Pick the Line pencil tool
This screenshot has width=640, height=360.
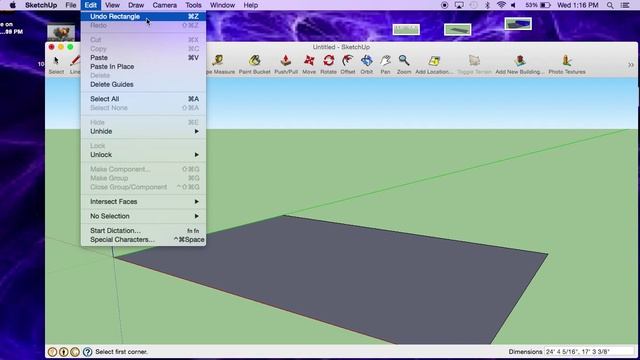pos(75,64)
